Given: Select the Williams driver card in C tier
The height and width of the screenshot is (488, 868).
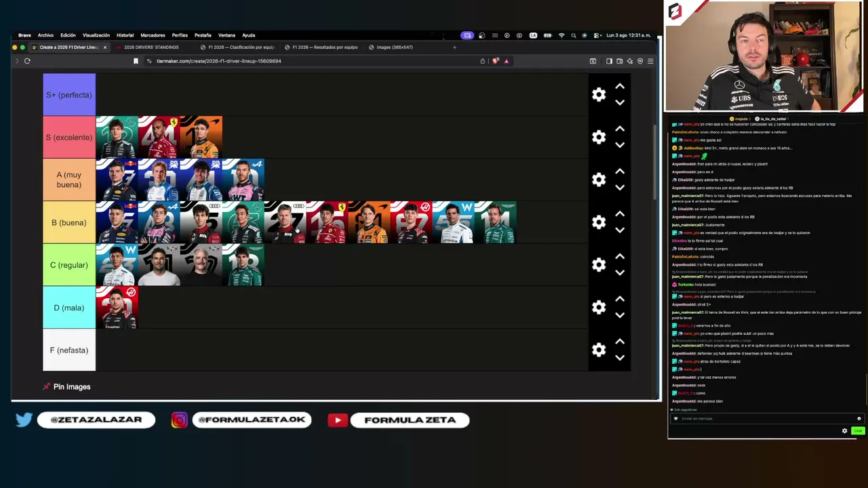Looking at the screenshot, I should pos(117,265).
